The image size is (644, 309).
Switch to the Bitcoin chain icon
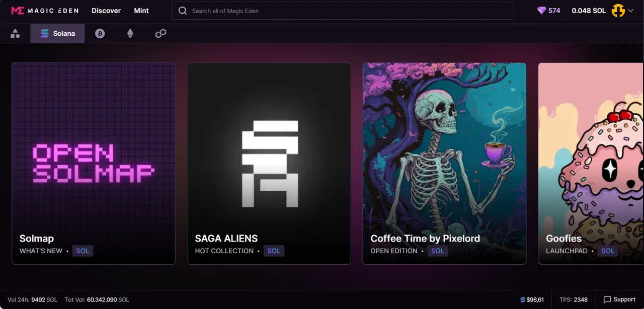100,34
